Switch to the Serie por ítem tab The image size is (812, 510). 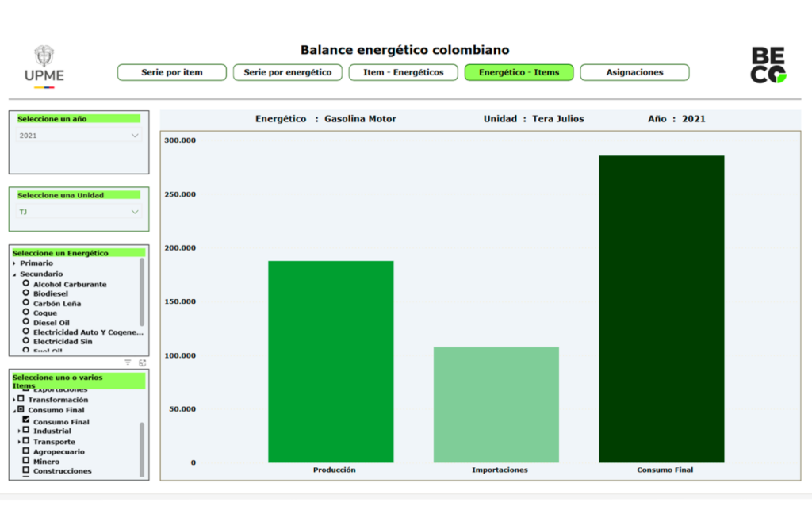coord(172,73)
